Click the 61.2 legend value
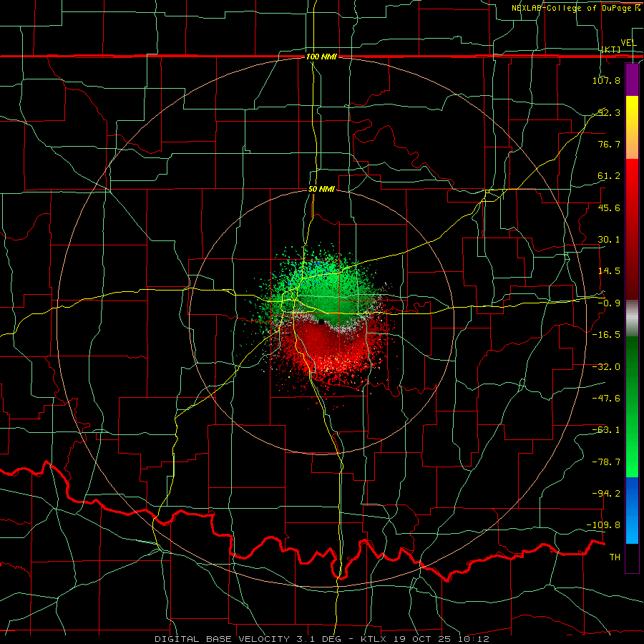 click(609, 176)
